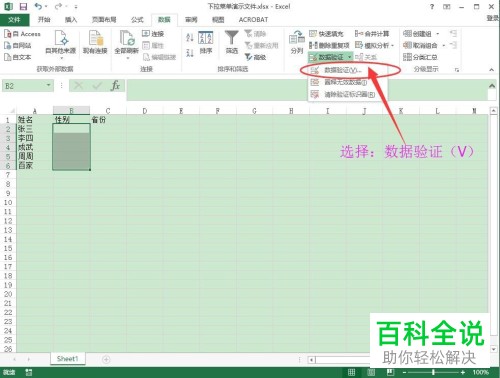
Task: Click 删除重复项 (Remove Duplicates)
Action: [x=329, y=45]
